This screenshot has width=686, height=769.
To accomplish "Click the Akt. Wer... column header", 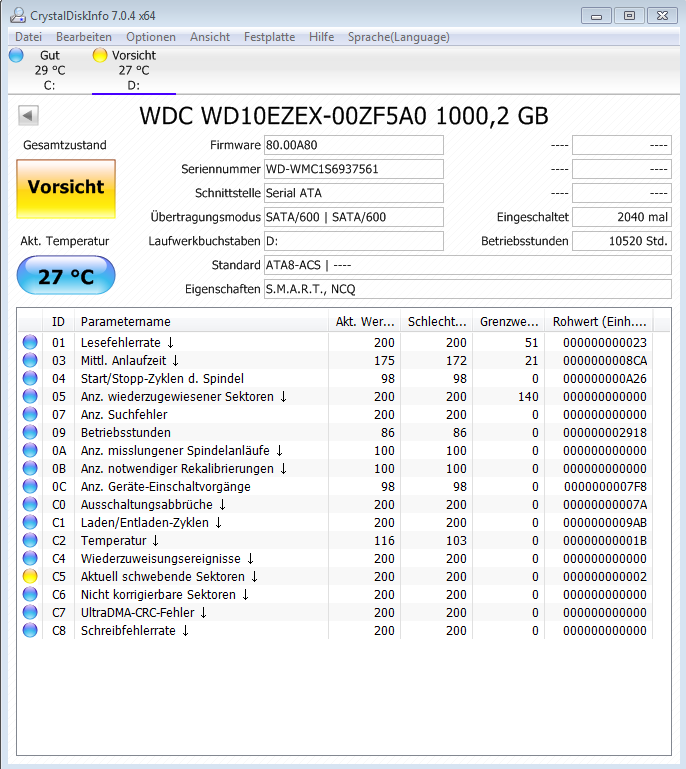I will click(x=364, y=322).
